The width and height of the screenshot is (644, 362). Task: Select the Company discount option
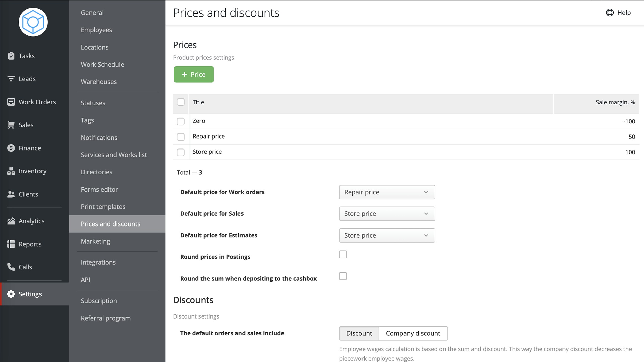click(413, 333)
